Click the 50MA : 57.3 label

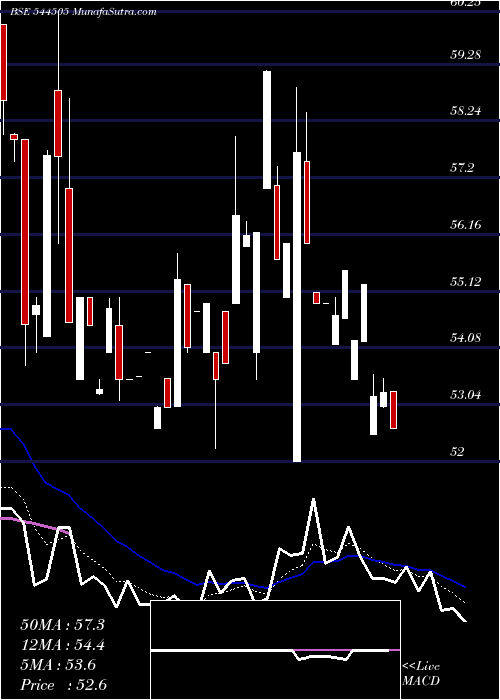62,625
